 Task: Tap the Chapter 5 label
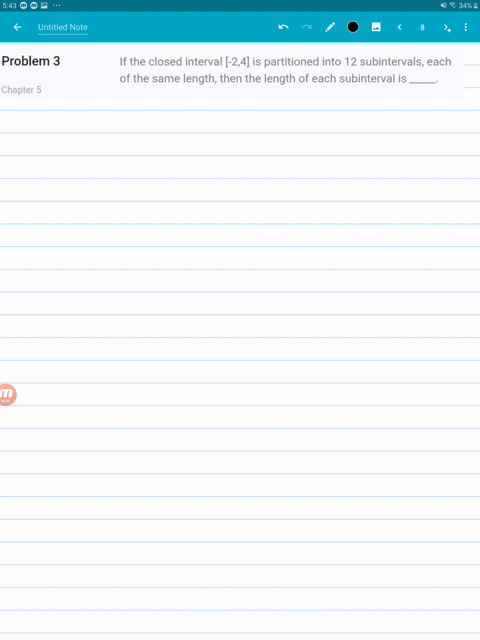click(x=21, y=90)
